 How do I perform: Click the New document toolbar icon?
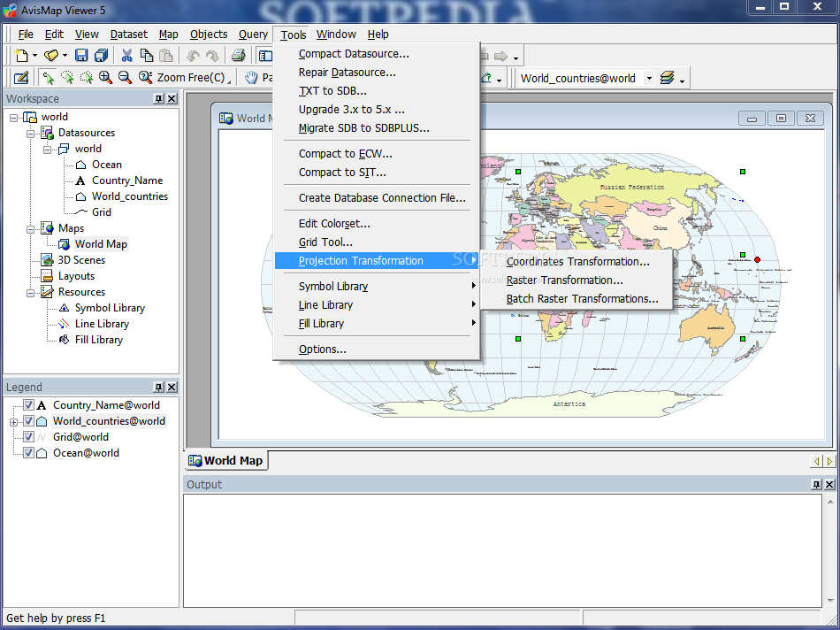[21, 55]
